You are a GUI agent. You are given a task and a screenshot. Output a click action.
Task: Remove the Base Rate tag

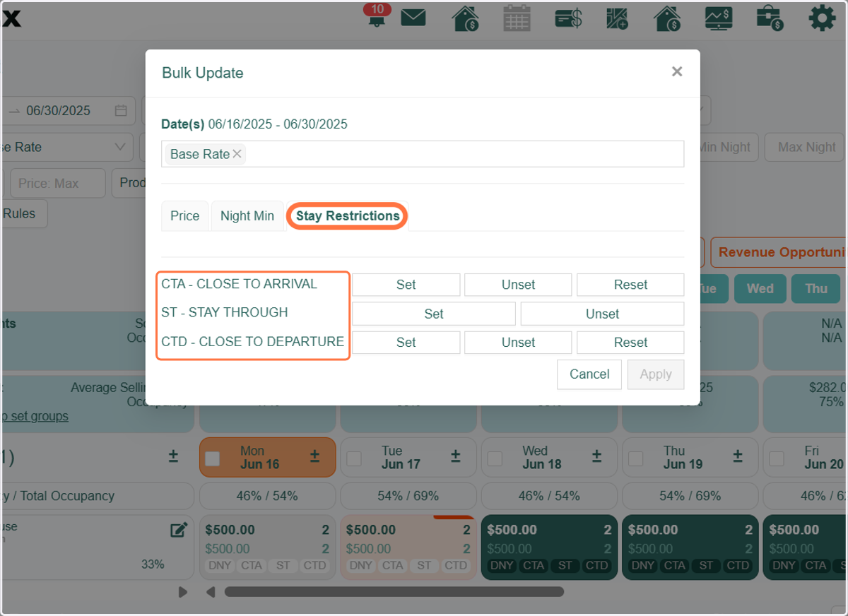tap(237, 154)
